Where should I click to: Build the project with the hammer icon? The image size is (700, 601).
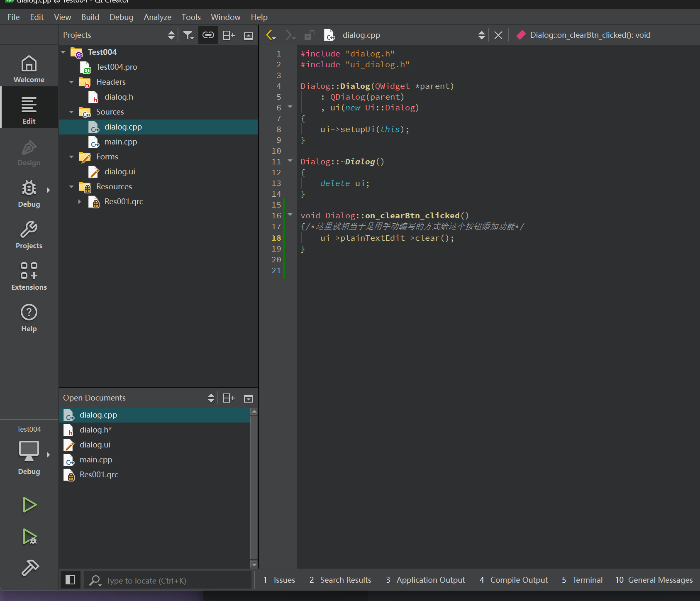click(29, 568)
